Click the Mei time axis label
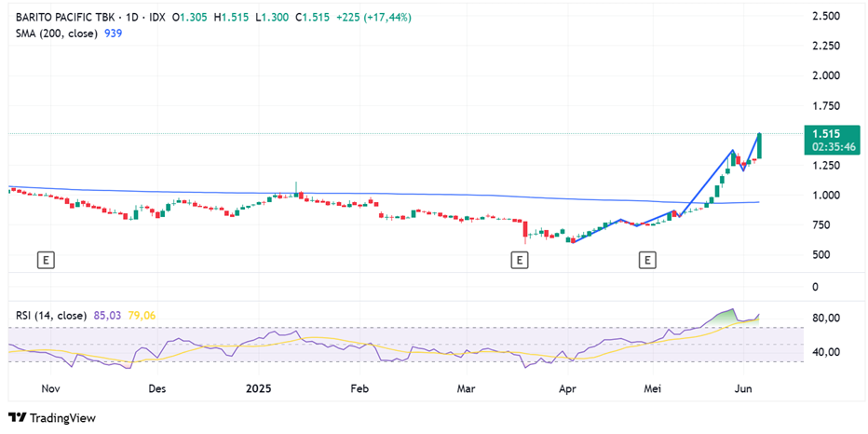 tap(652, 389)
